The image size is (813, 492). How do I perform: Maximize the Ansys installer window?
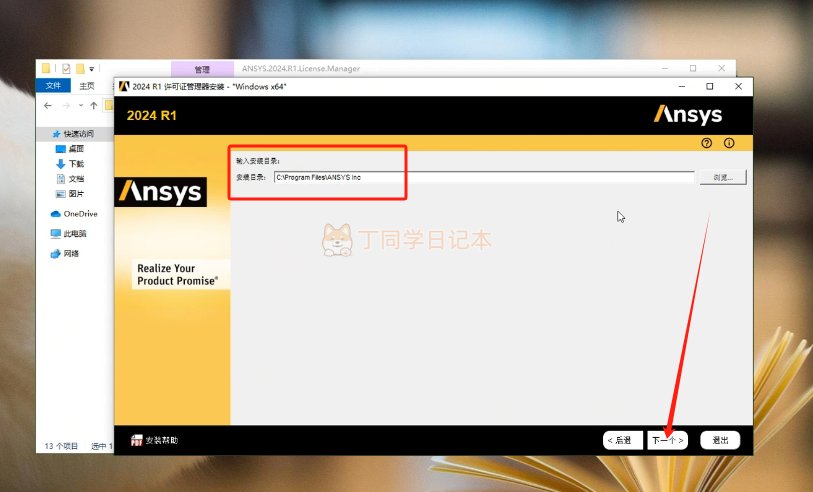(710, 87)
